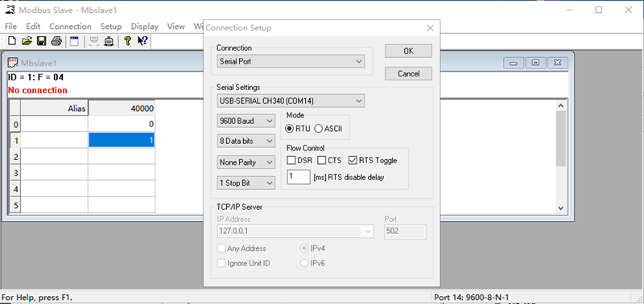Click the yellow question mark About icon

[127, 41]
